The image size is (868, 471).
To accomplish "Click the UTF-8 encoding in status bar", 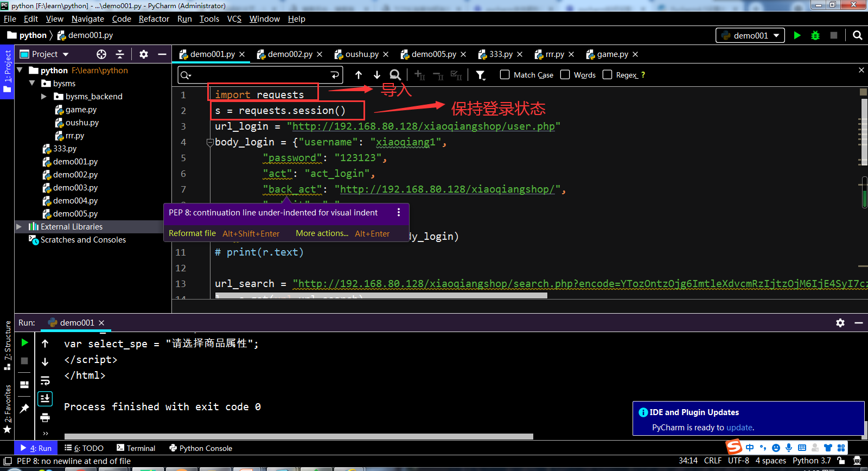I will tap(738, 461).
